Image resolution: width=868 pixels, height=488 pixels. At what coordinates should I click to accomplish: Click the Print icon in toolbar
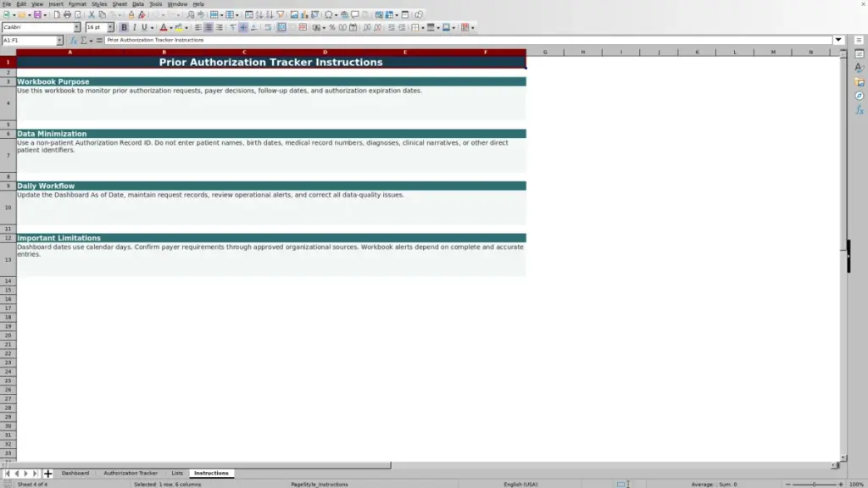click(67, 15)
